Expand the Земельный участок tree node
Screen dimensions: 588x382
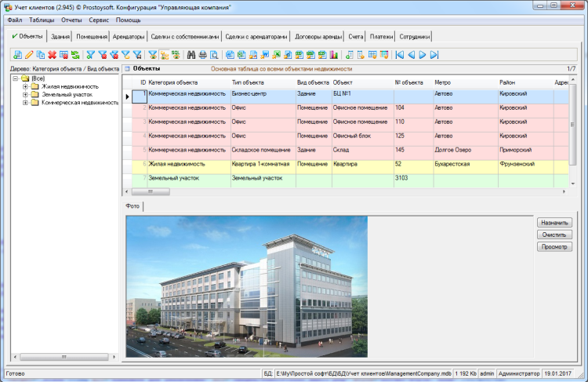[x=25, y=94]
